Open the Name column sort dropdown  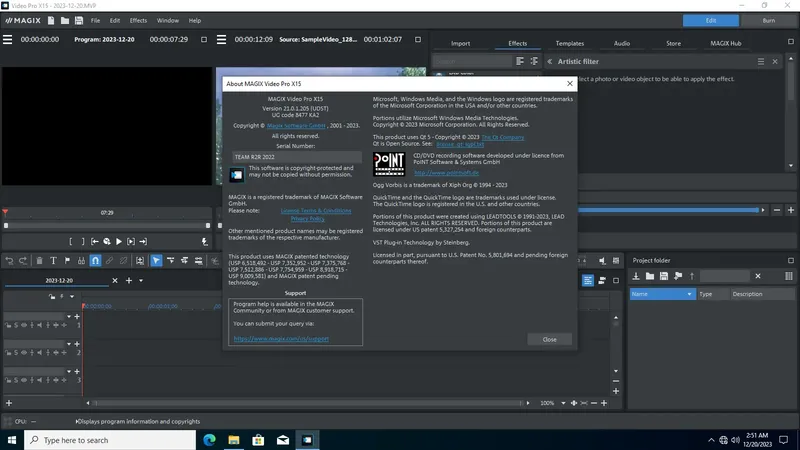[689, 294]
